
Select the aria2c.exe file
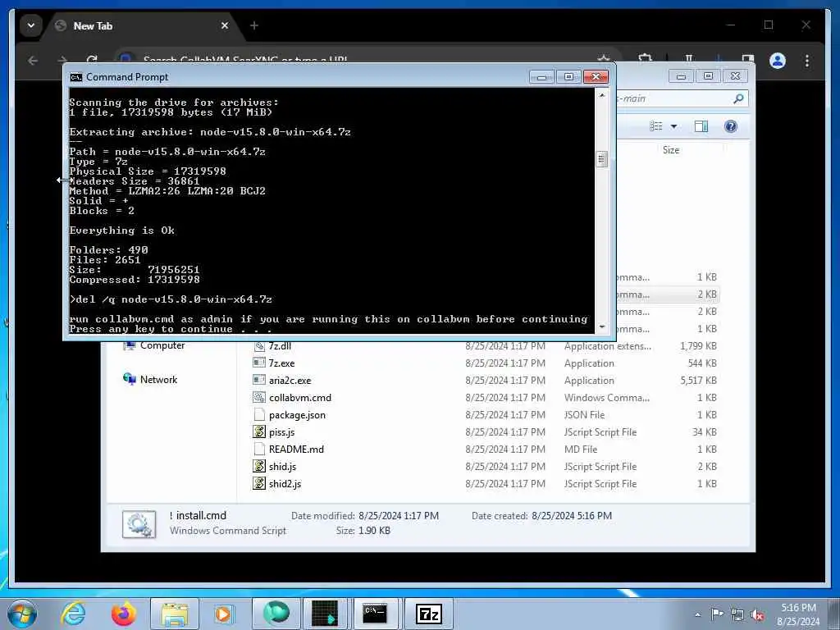pyautogui.click(x=290, y=380)
